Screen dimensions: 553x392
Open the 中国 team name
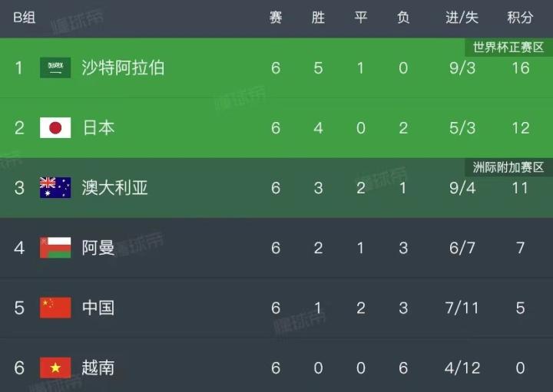[98, 308]
